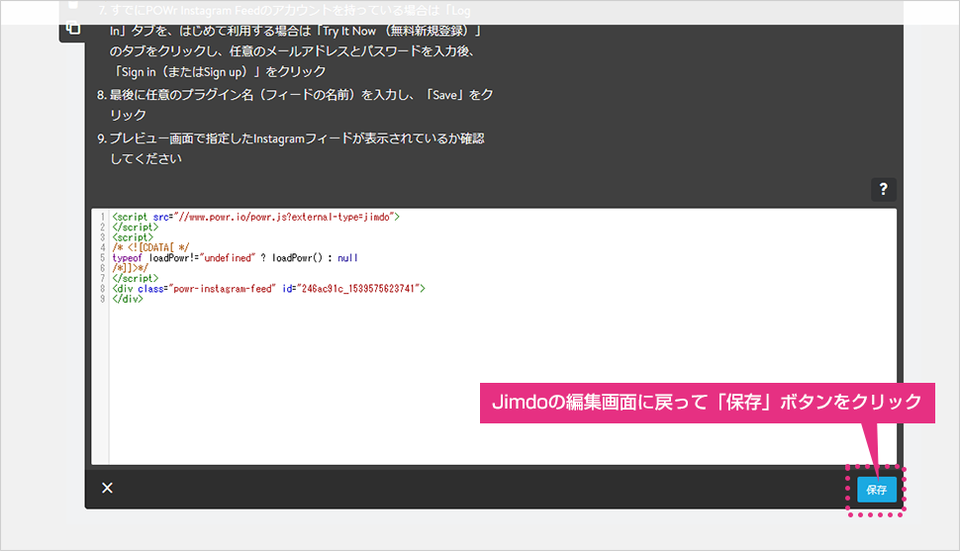Open help with the question mark icon
Viewport: 960px width, 551px height.
pos(883,189)
